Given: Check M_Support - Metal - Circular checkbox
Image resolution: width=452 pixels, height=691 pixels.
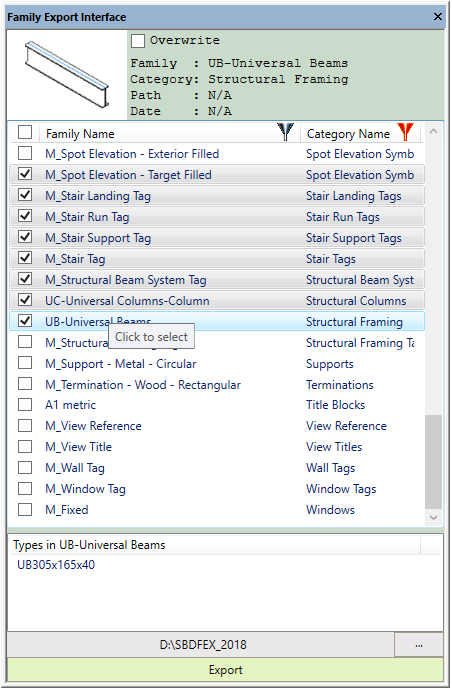Looking at the screenshot, I should 25,363.
